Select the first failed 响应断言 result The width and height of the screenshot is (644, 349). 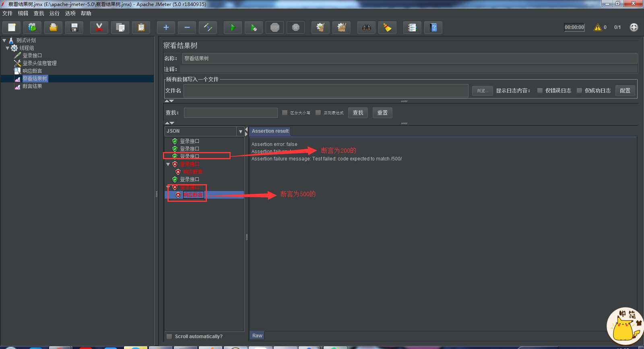click(193, 172)
